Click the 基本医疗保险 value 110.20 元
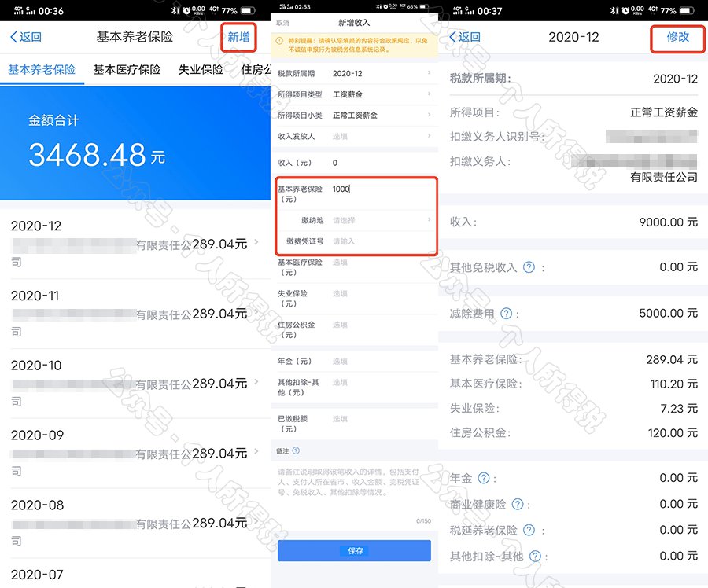 673,384
